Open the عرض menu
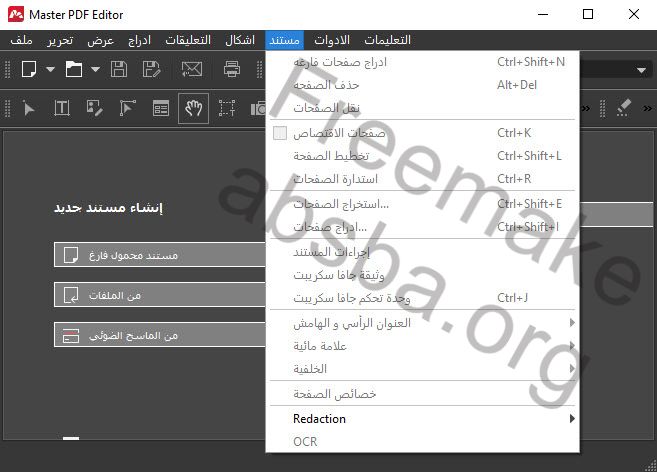The width and height of the screenshot is (657, 472). point(100,40)
